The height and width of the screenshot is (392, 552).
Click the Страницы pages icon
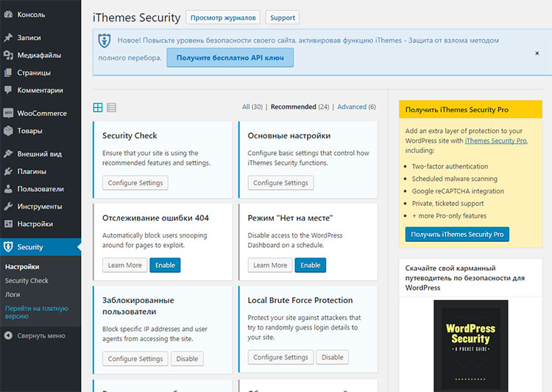(8, 73)
